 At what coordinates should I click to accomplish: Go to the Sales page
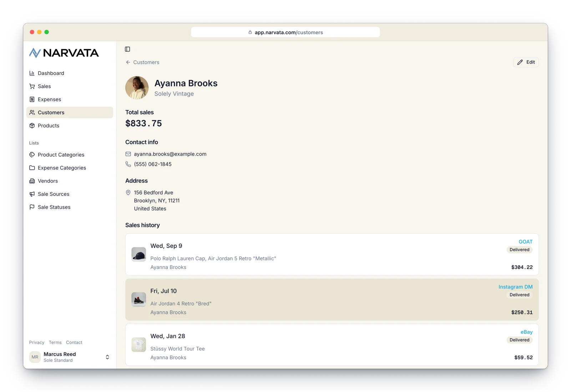click(70, 86)
